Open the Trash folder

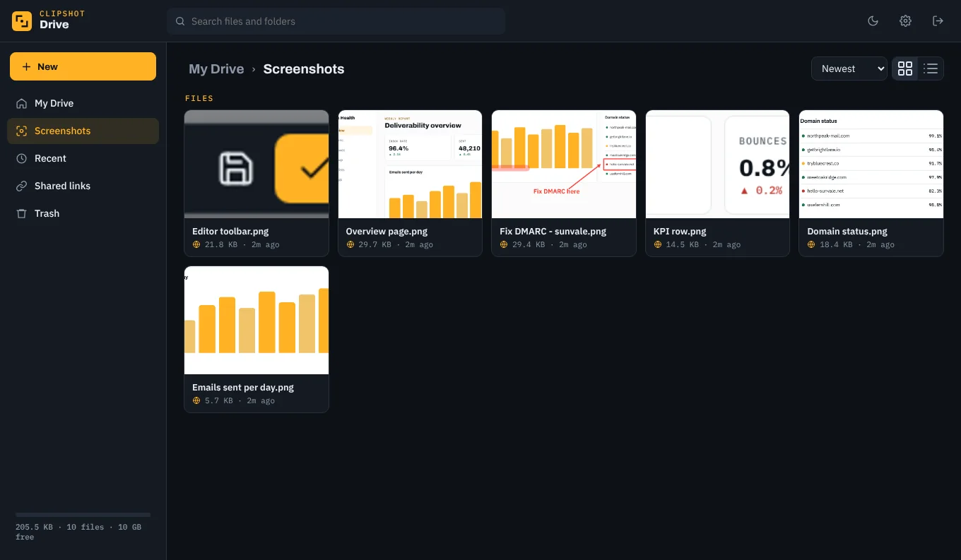[x=83, y=213]
